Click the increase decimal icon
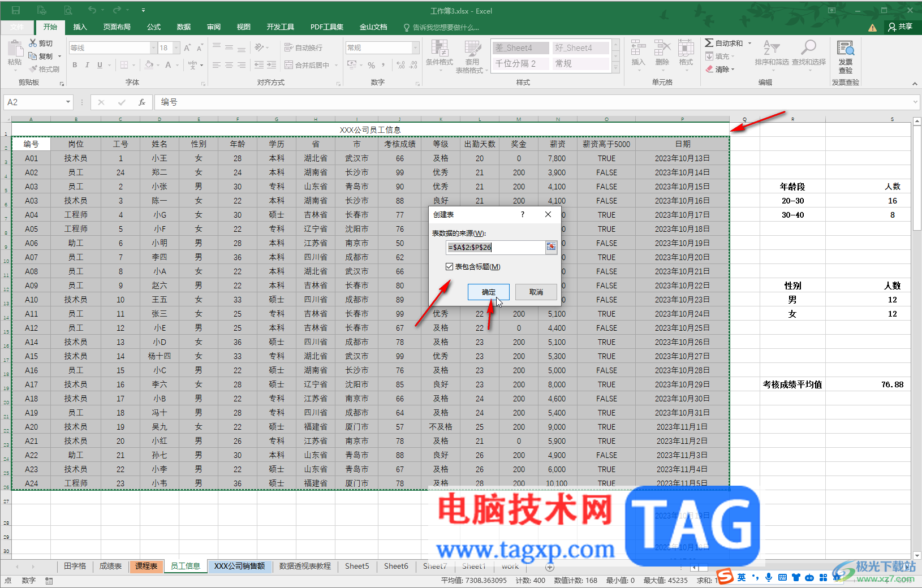Screen dimensions: 922x588 (x=400, y=65)
